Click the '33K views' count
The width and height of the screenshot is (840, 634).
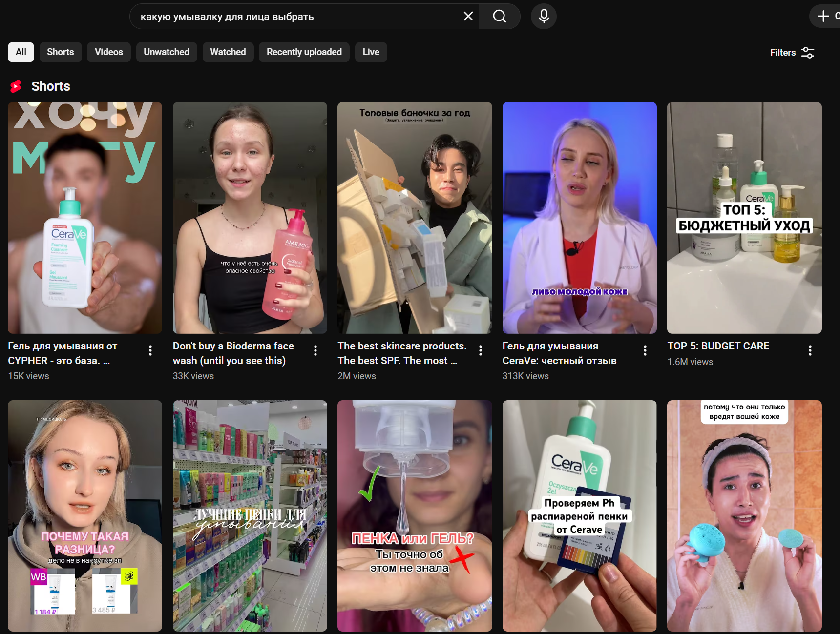coord(193,376)
